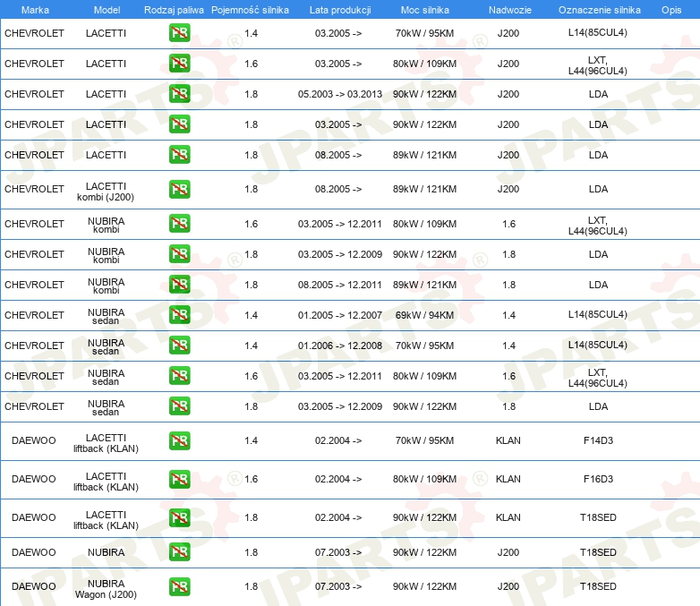
Task: Click the petrol icon for Chevrolet Lacetti 1.6
Action: coord(179,63)
